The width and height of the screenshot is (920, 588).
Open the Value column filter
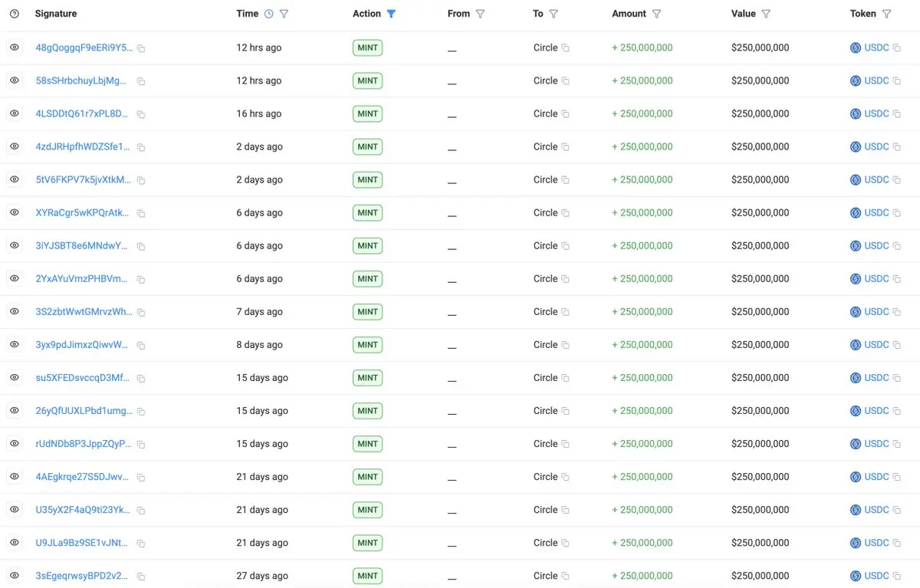click(x=766, y=14)
